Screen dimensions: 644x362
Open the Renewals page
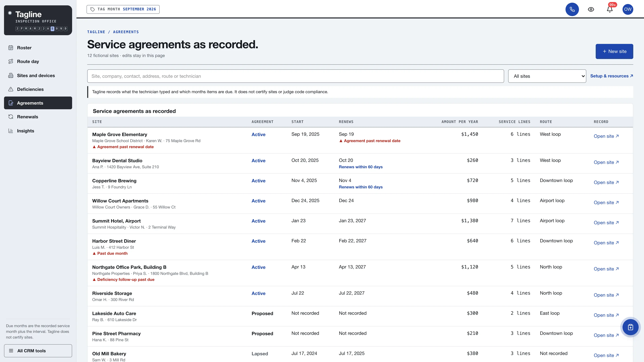pos(38,117)
